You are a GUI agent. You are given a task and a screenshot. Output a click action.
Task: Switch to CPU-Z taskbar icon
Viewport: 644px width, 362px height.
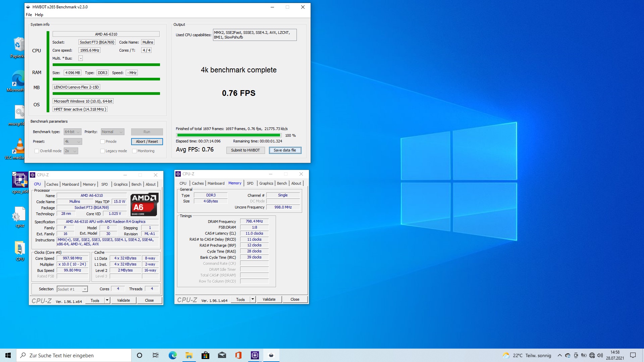(255, 355)
